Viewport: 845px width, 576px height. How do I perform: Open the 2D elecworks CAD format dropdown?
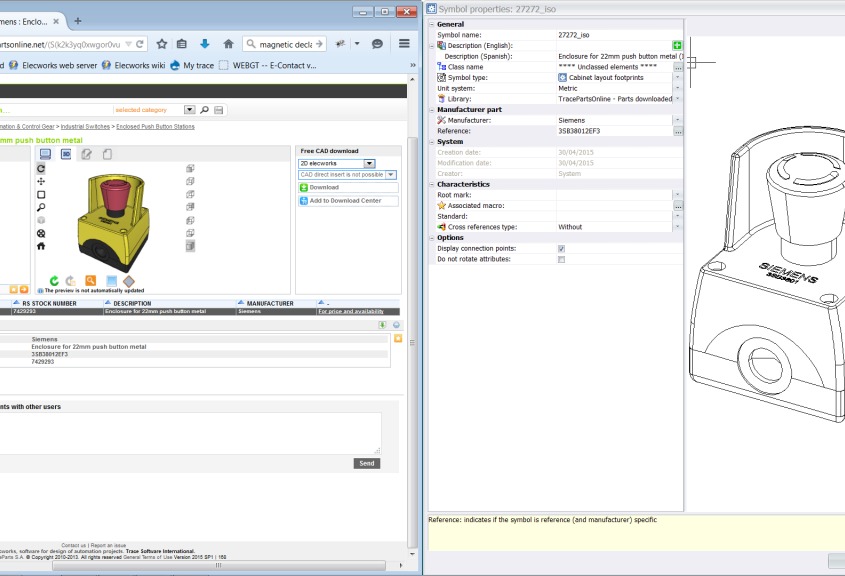369,163
